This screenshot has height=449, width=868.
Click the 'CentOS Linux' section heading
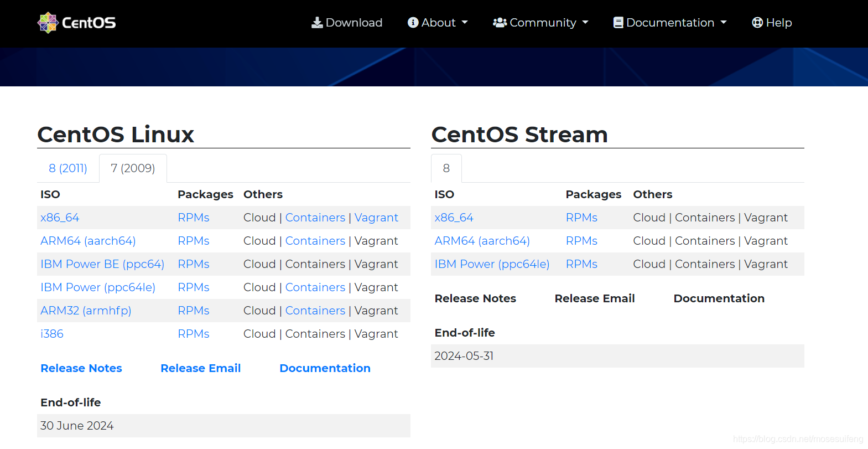[116, 135]
